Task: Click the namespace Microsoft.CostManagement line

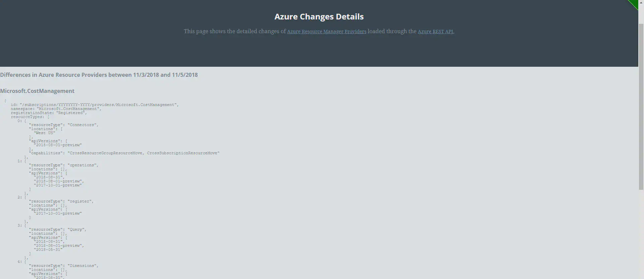Action: (56, 109)
